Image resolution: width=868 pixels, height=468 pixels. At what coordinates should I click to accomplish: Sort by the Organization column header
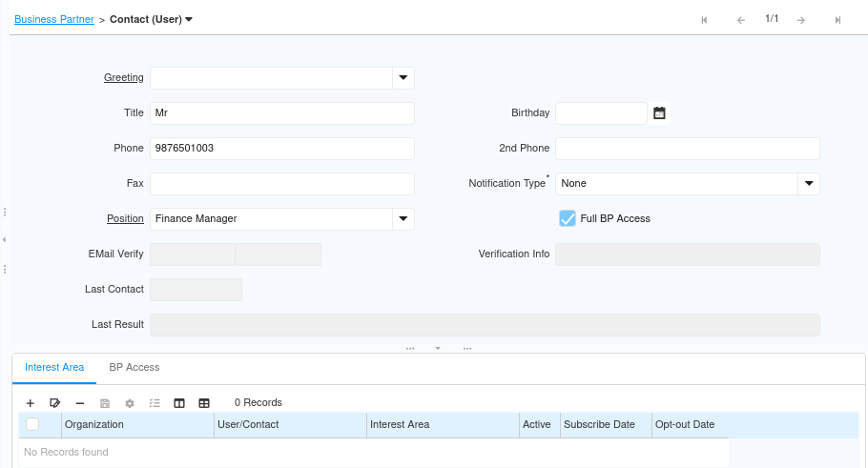click(x=137, y=425)
